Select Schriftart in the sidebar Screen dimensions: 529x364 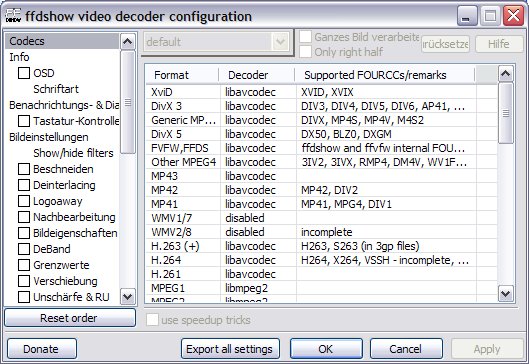click(56, 89)
